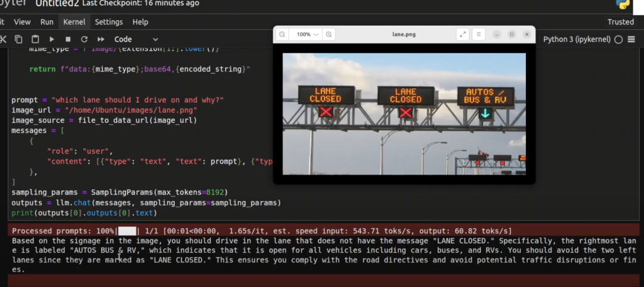The image size is (644, 287).
Task: Run the current cell with the play icon
Action: (52, 39)
